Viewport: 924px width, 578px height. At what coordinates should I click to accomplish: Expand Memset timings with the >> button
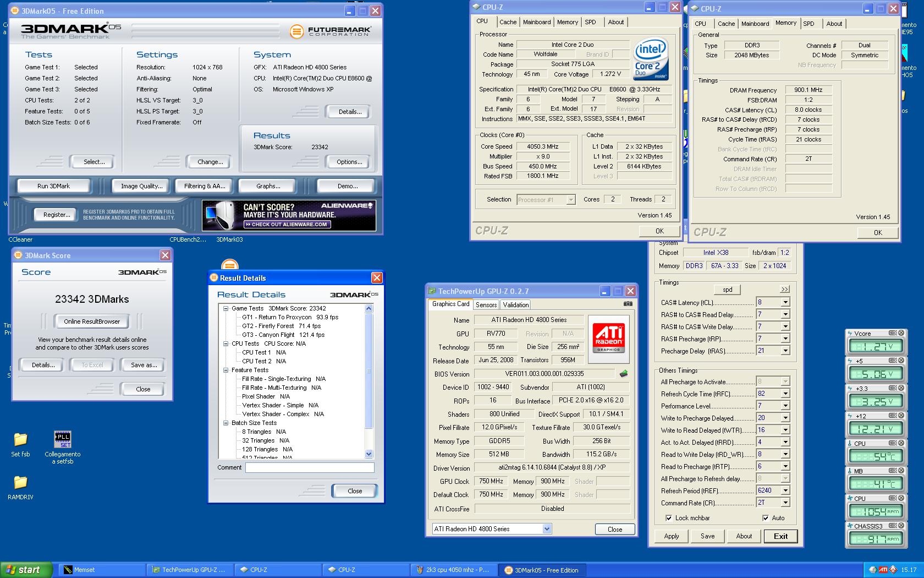784,290
